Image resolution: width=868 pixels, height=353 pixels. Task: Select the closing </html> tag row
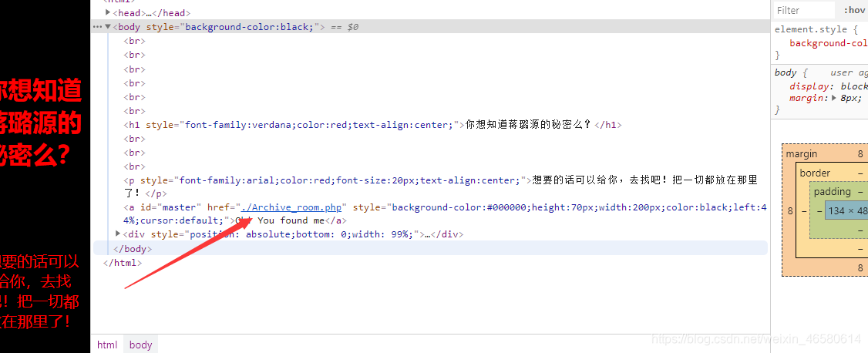tap(123, 263)
